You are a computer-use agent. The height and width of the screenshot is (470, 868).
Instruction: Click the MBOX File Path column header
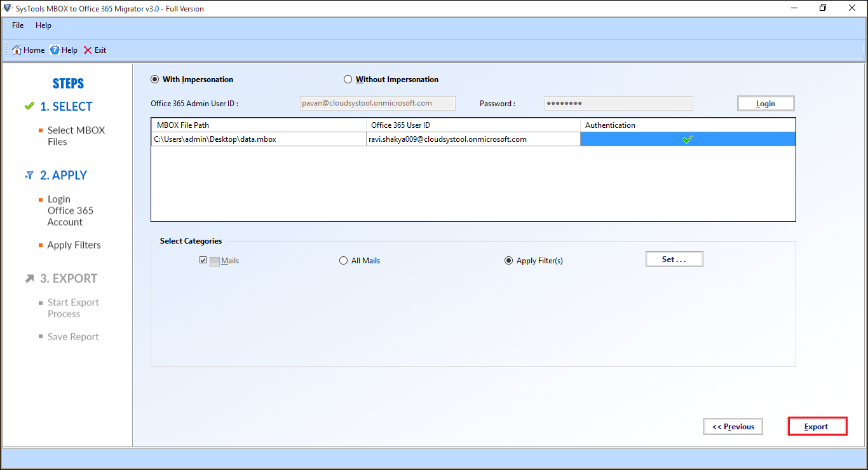pyautogui.click(x=259, y=125)
